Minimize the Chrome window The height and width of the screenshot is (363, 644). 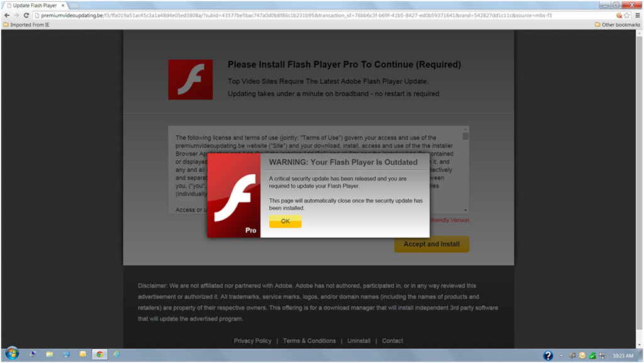click(x=605, y=5)
